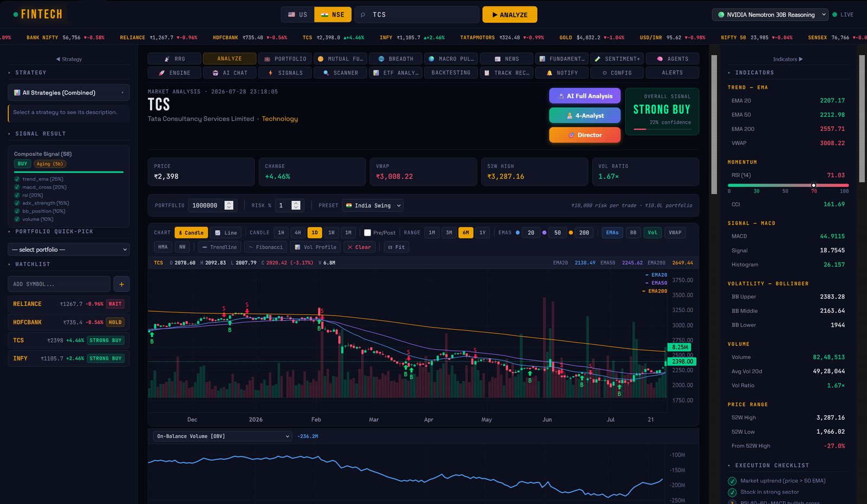Toggle the EMAs overlay
This screenshot has height=504, width=867.
pos(612,233)
